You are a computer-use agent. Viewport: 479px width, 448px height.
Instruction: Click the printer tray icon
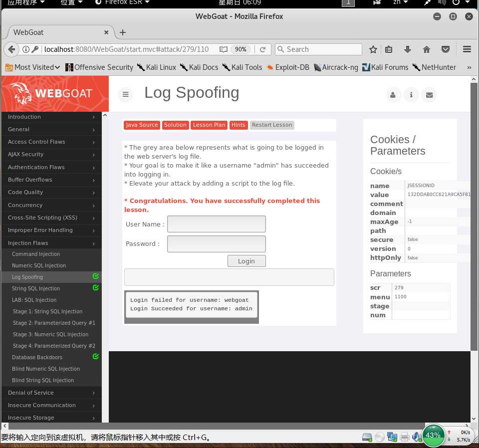point(405,437)
